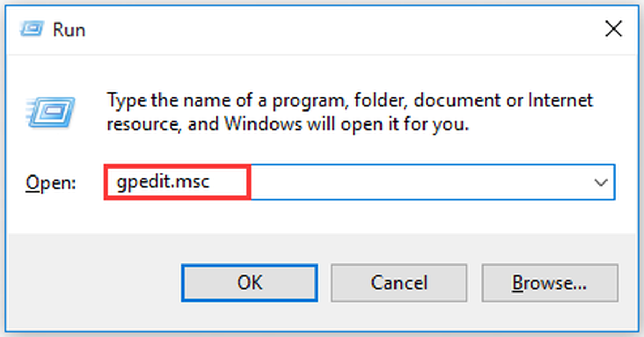This screenshot has height=337, width=644.
Task: Click the Cancel button
Action: [x=399, y=282]
